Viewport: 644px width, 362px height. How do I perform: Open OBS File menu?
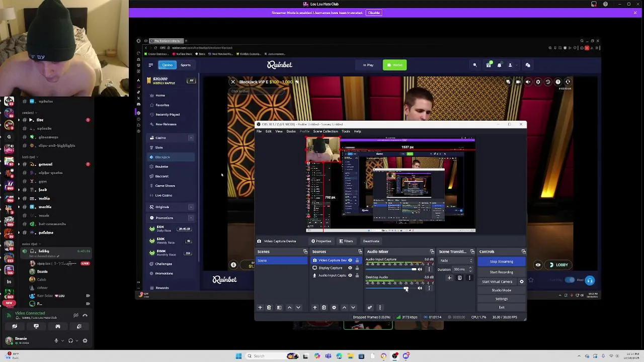(260, 131)
